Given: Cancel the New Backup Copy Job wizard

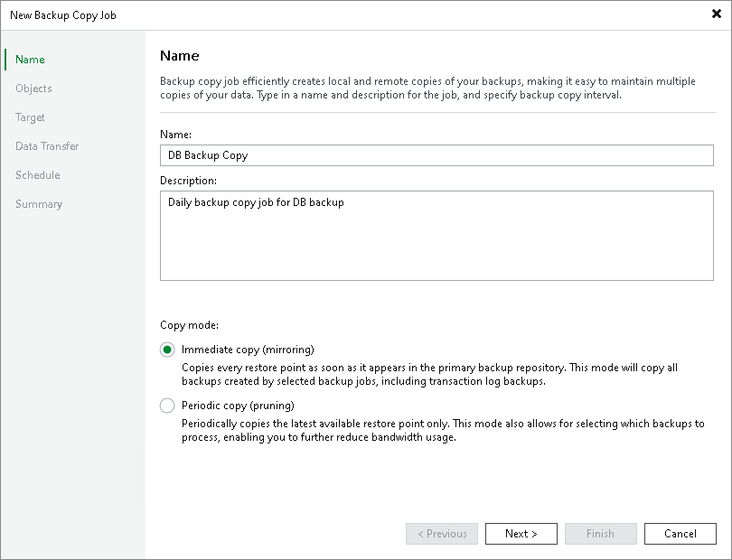Looking at the screenshot, I should click(x=680, y=533).
